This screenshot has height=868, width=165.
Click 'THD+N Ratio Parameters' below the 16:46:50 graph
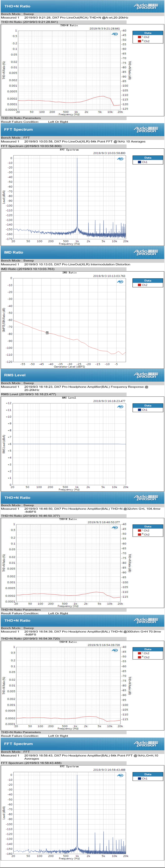coord(21,610)
